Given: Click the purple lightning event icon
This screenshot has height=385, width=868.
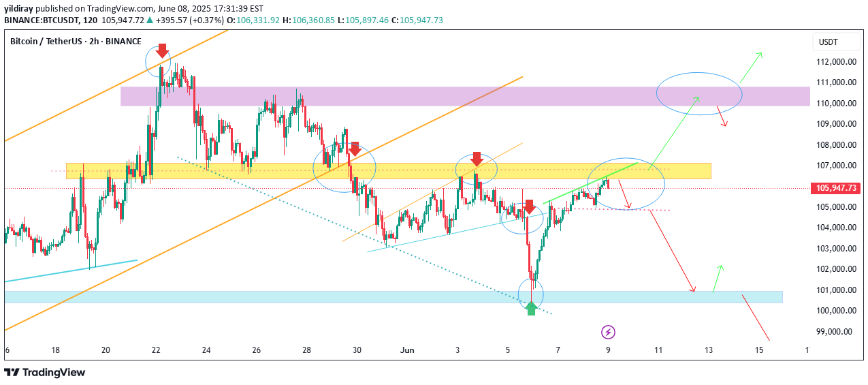Looking at the screenshot, I should click(x=609, y=332).
